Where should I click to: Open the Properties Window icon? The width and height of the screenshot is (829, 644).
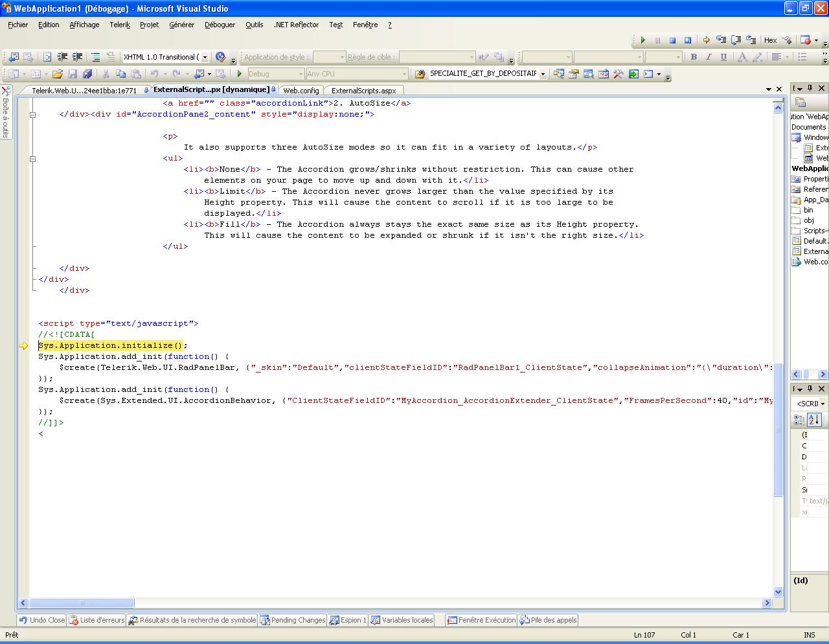pos(573,74)
